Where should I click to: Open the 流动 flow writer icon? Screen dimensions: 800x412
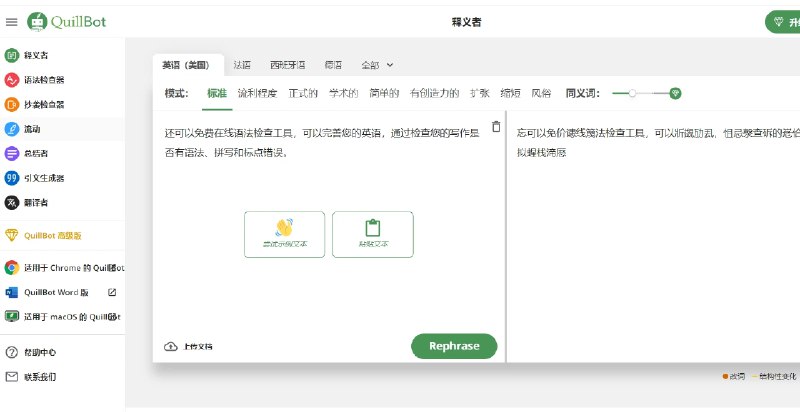[12, 129]
